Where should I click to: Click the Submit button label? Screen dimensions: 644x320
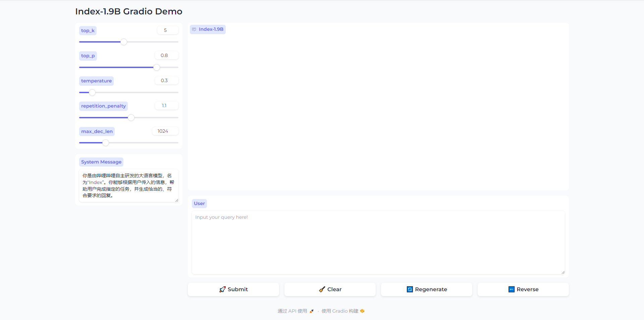pos(237,289)
